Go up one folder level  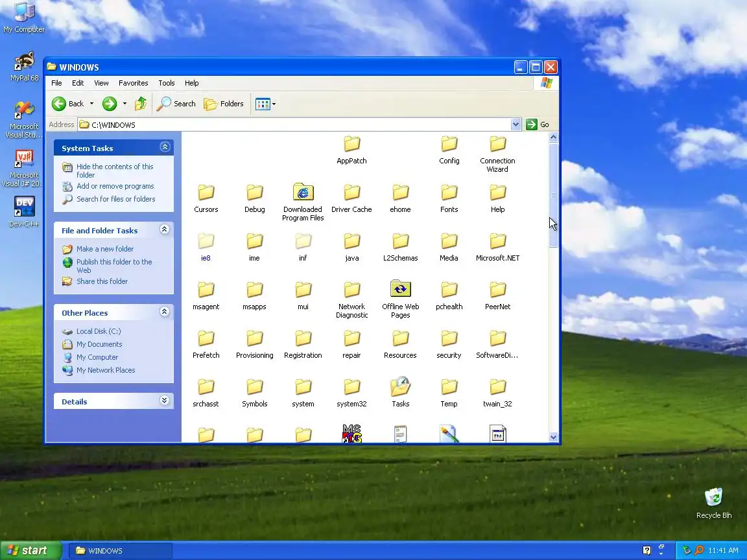(141, 104)
